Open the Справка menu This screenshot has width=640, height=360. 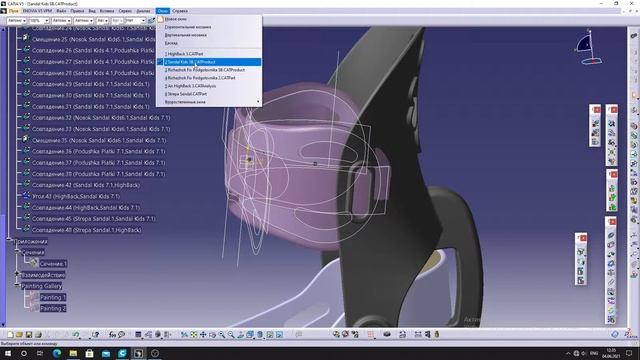pyautogui.click(x=180, y=11)
